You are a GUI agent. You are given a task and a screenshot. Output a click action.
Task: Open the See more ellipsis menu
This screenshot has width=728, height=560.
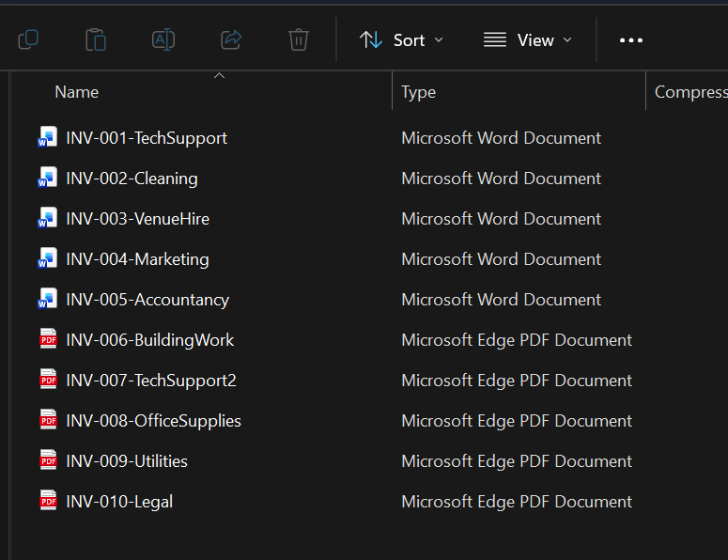click(x=631, y=40)
